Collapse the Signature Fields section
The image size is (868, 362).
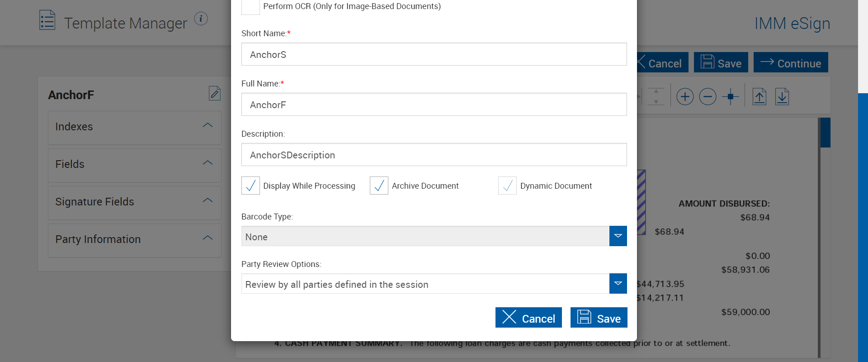pos(208,200)
